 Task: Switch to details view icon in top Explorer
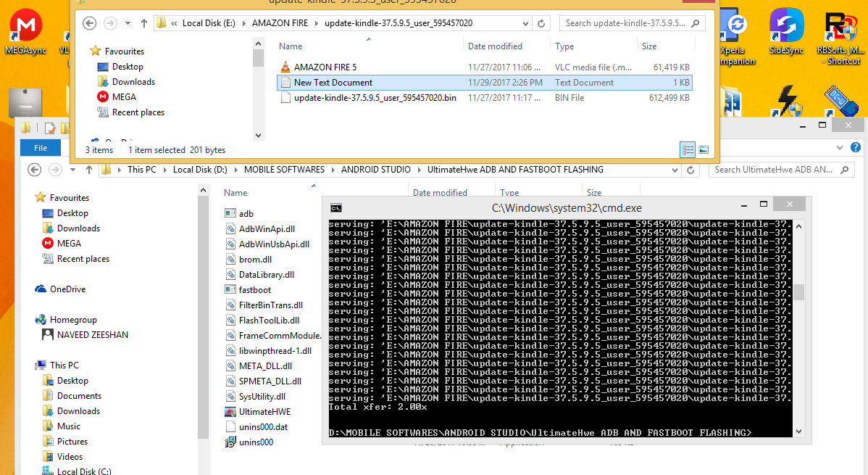tap(688, 149)
